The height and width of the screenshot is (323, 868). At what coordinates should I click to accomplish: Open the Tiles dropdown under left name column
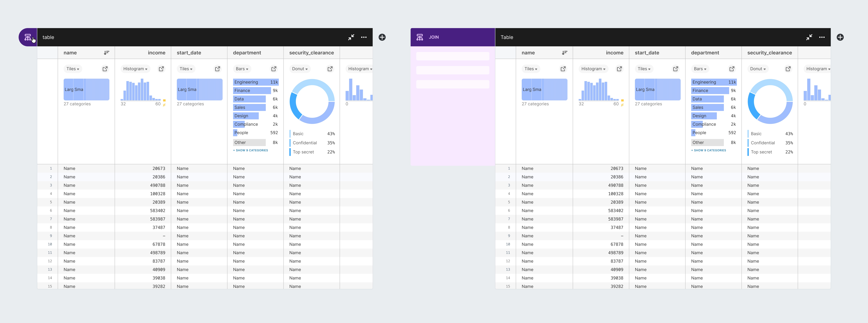[x=73, y=69]
